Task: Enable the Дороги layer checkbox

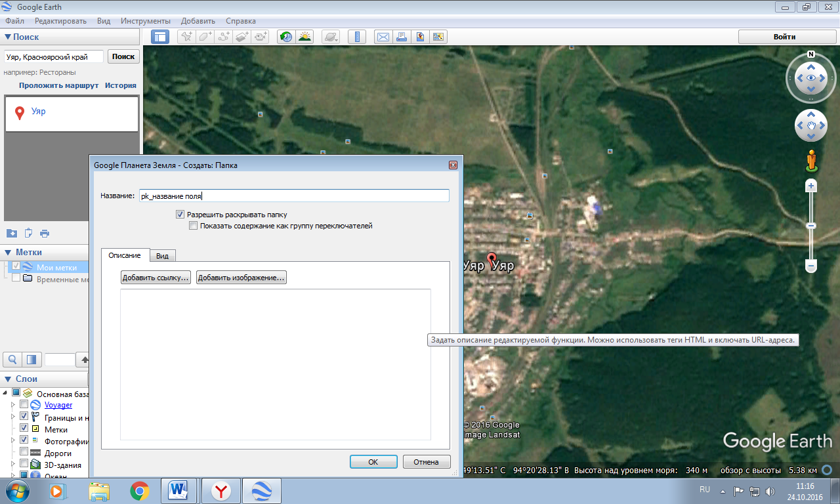Action: click(x=24, y=452)
